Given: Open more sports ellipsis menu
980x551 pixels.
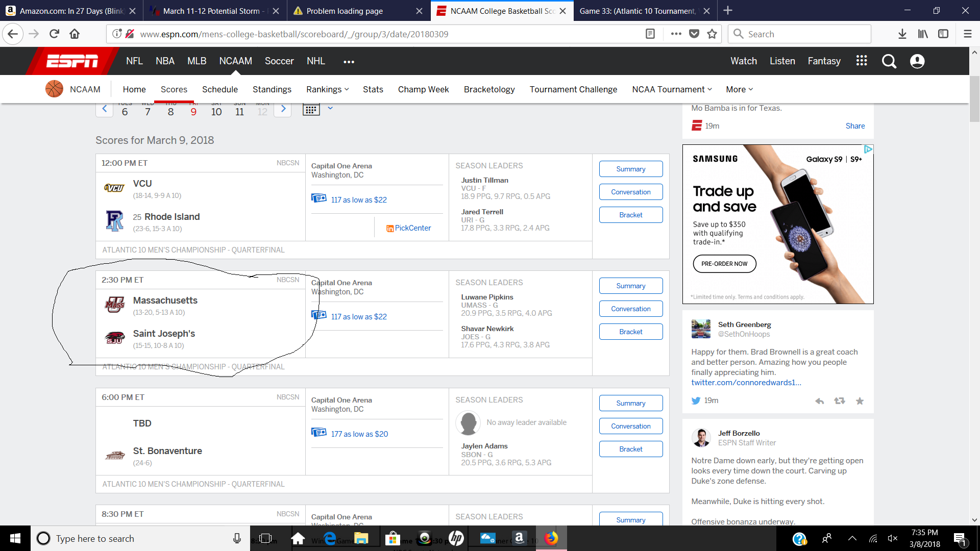Looking at the screenshot, I should coord(349,62).
